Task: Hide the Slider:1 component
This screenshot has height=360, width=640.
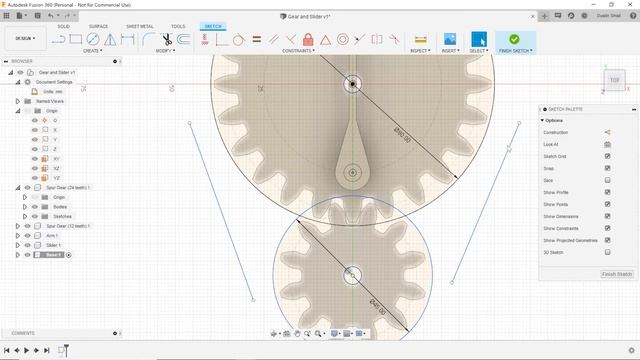Action: (x=27, y=245)
